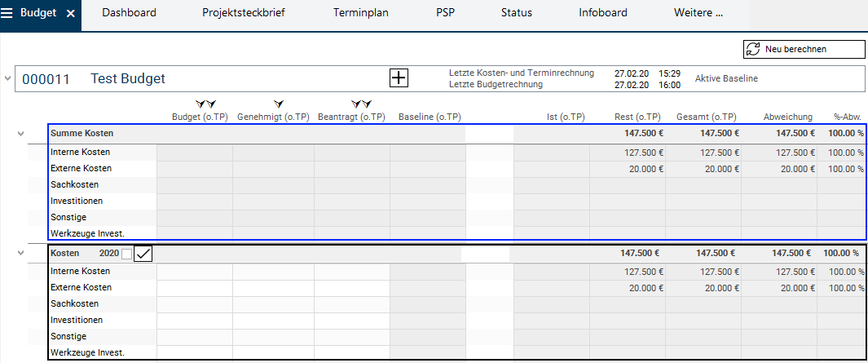The width and height of the screenshot is (868, 363).
Task: Click the refresh icon in Neu berechnen
Action: 752,49
